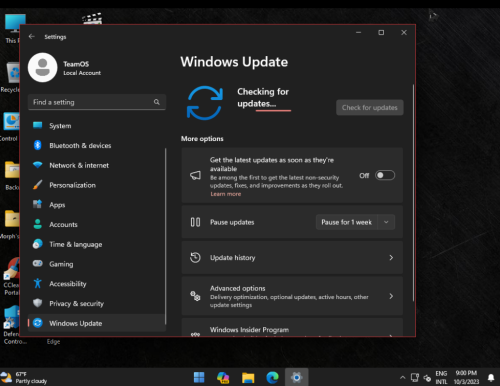Click the Time & language globe icon
This screenshot has height=386, width=500.
click(38, 244)
